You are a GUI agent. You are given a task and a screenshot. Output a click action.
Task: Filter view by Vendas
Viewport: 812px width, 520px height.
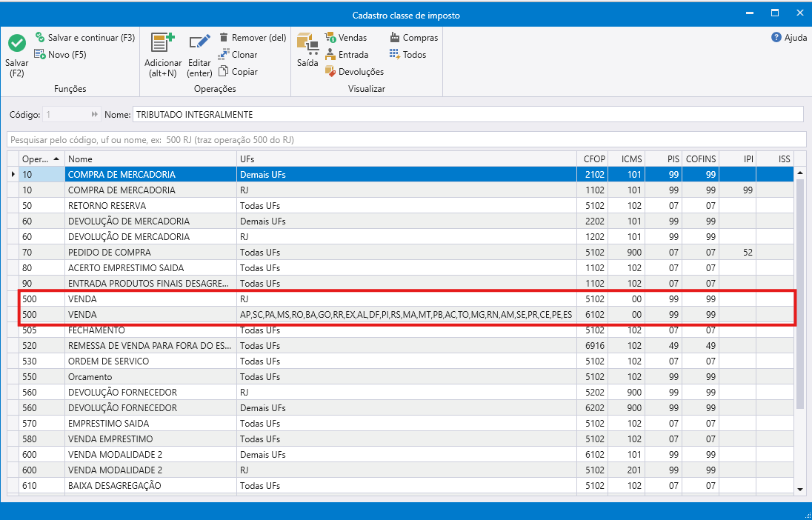346,37
